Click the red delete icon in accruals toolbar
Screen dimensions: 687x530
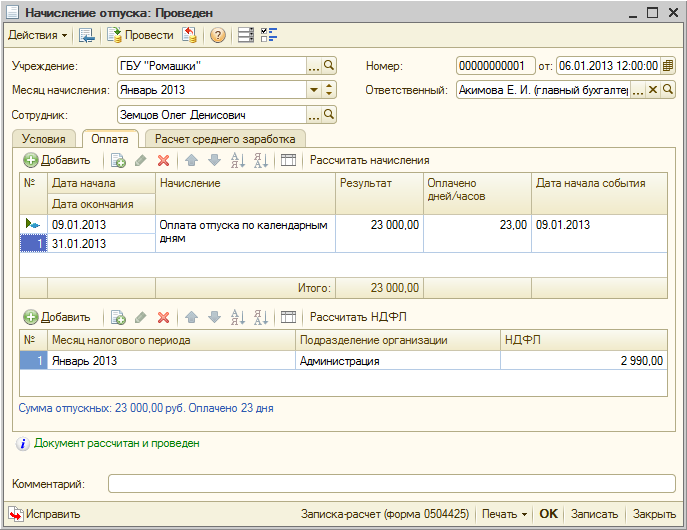(163, 160)
